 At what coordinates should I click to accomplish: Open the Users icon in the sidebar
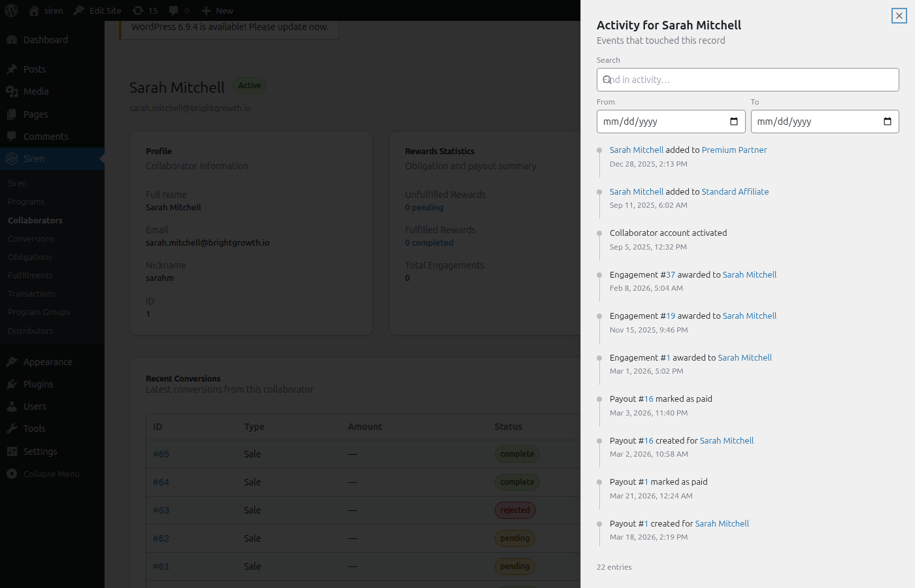pos(12,406)
